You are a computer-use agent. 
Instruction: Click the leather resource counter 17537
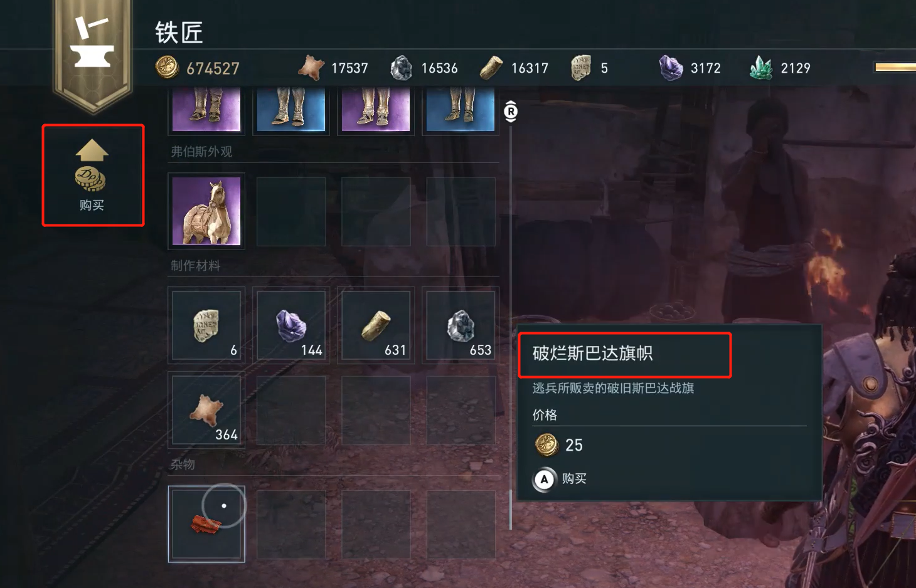333,68
